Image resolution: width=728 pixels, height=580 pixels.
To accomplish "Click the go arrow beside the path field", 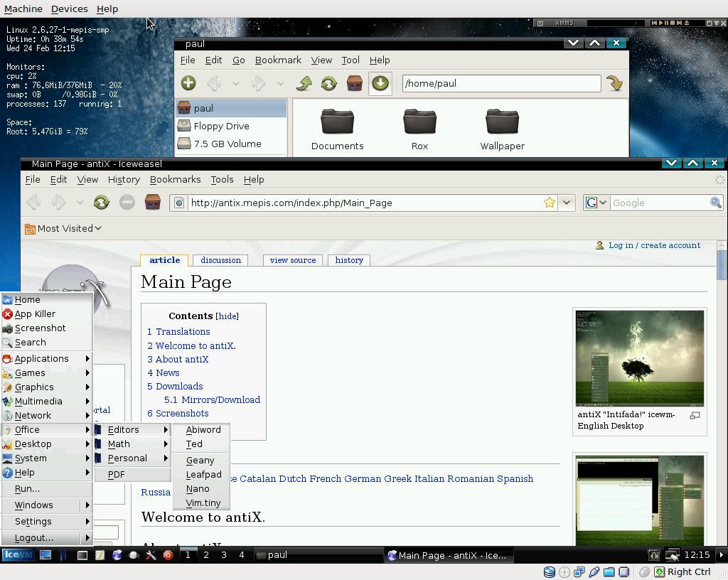I will (x=615, y=83).
